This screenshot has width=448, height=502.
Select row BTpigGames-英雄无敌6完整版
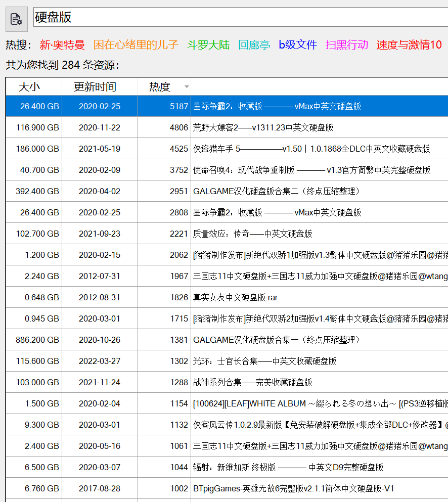[x=227, y=488]
